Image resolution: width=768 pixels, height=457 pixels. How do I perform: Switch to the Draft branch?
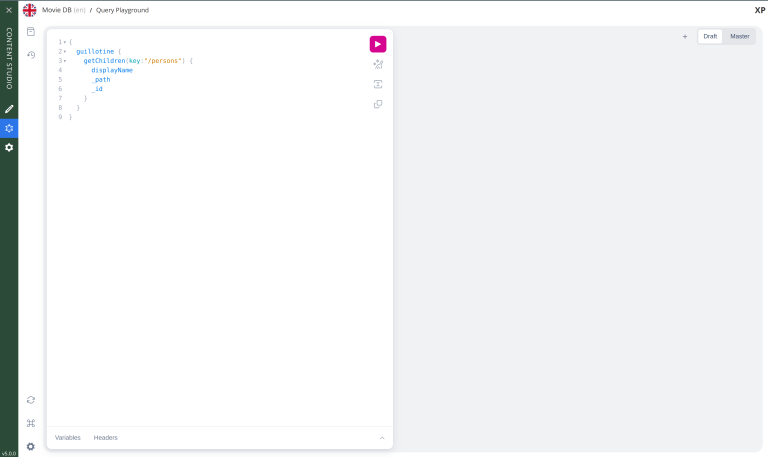[710, 36]
